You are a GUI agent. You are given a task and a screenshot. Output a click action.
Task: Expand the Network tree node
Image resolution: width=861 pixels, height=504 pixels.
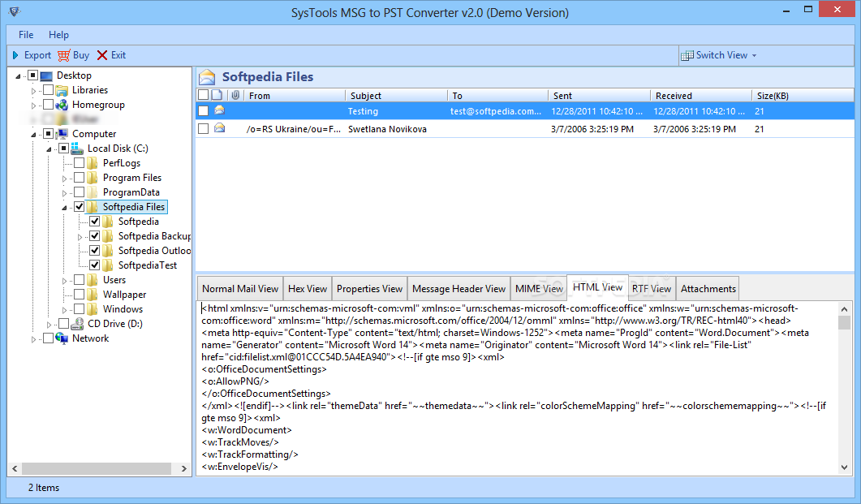point(33,338)
